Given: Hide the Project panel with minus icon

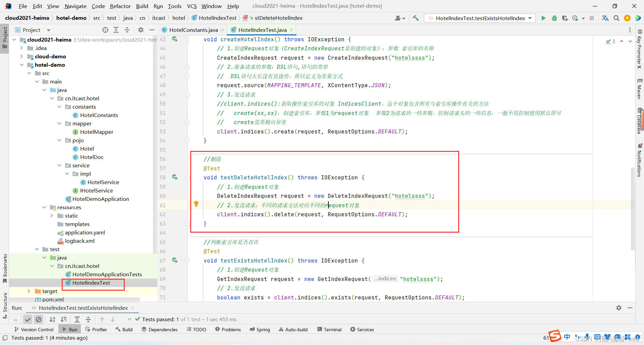Looking at the screenshot, I should pyautogui.click(x=152, y=30).
